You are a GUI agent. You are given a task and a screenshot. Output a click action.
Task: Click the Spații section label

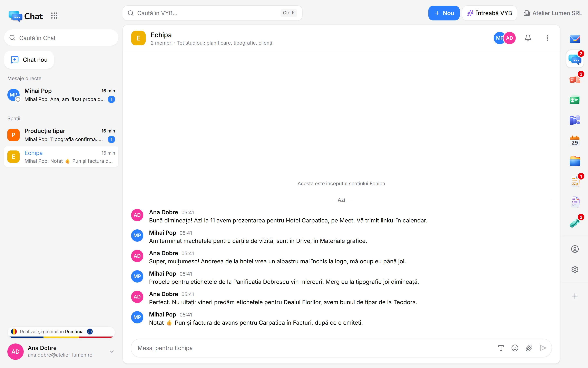pos(14,119)
